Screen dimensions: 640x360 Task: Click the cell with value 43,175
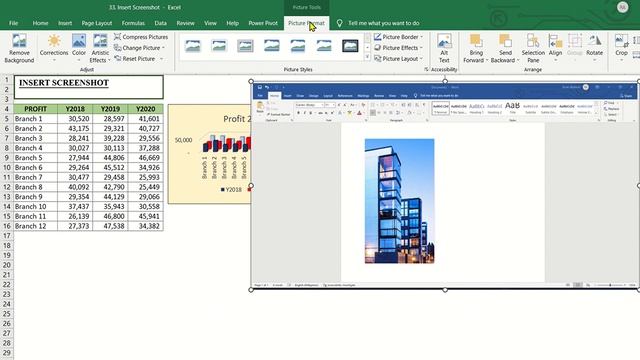point(75,129)
